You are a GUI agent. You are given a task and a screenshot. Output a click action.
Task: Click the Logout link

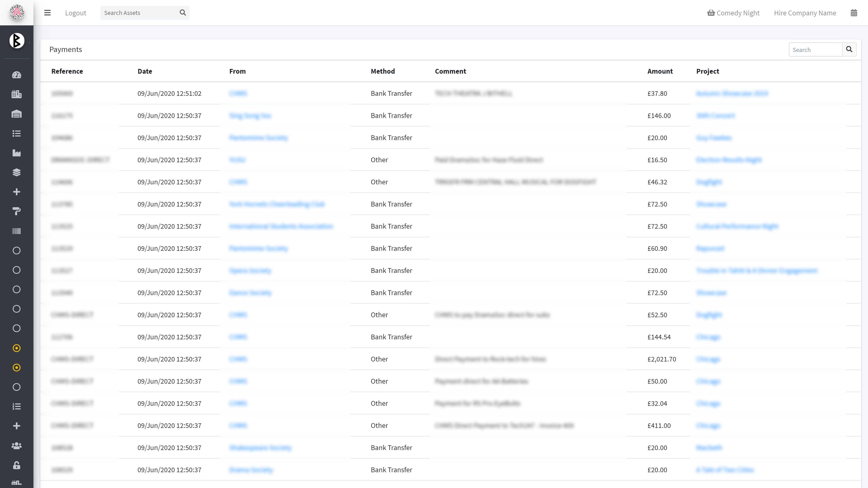75,13
